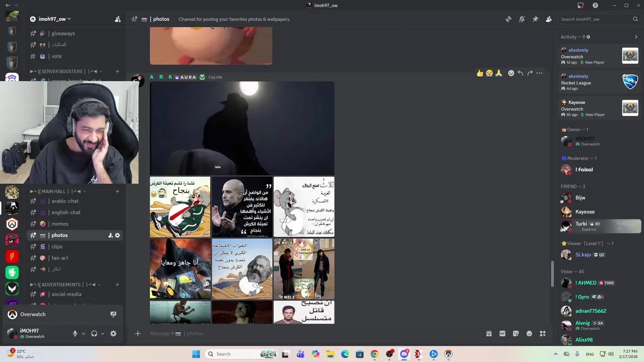Image resolution: width=644 pixels, height=362 pixels.
Task: React with thumbs up emoji
Action: click(x=480, y=73)
